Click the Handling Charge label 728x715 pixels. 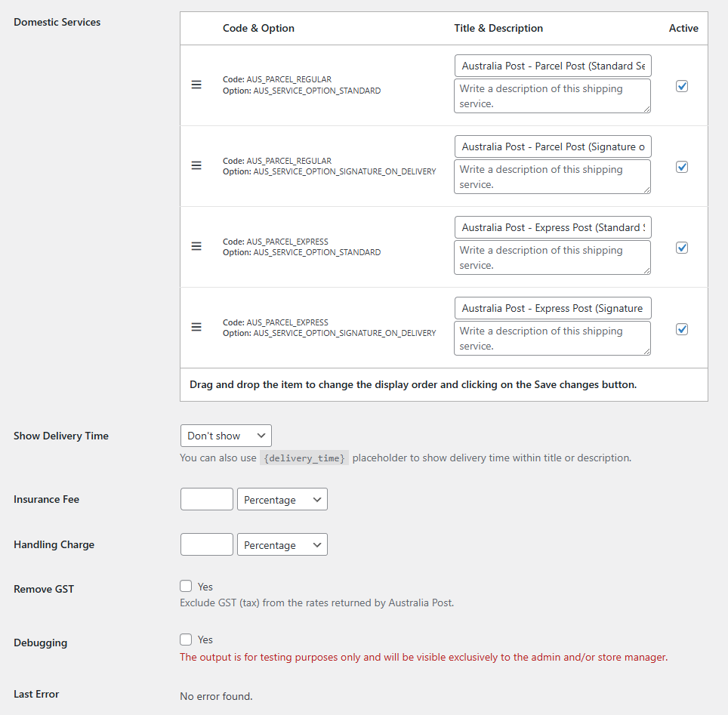tap(54, 544)
